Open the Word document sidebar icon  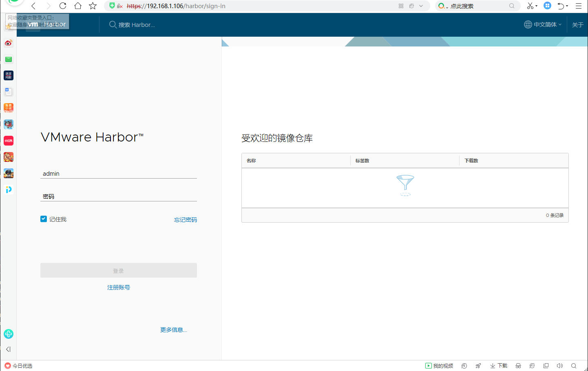(9, 92)
